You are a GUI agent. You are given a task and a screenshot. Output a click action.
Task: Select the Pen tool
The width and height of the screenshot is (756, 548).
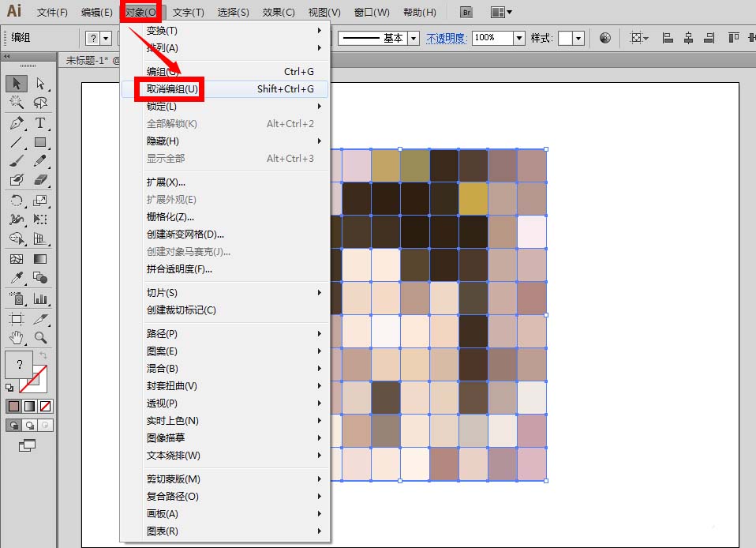pos(17,123)
